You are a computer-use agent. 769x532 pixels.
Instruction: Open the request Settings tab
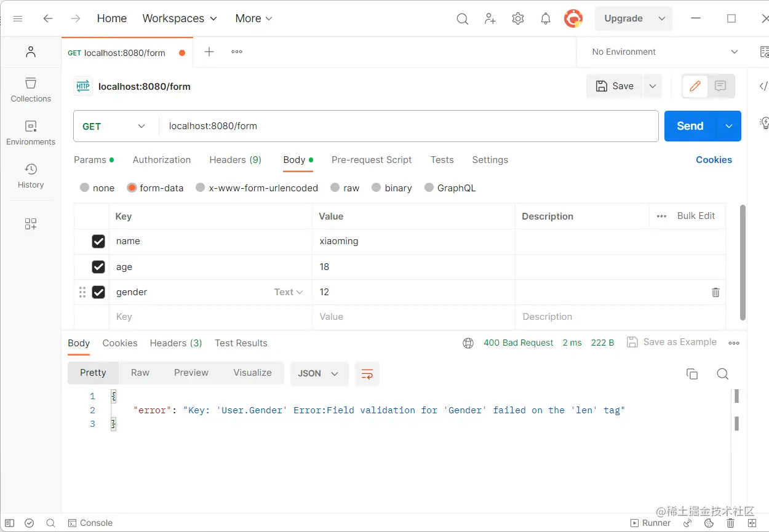tap(490, 159)
